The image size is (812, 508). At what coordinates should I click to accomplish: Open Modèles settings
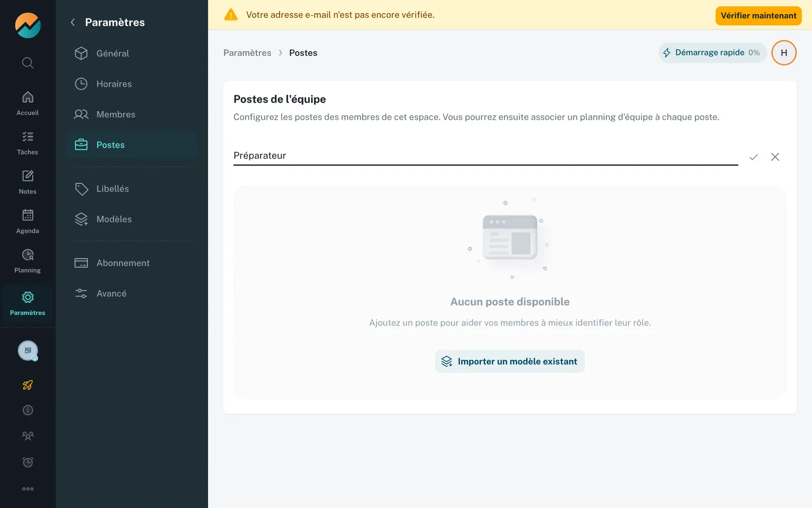[x=132, y=219]
